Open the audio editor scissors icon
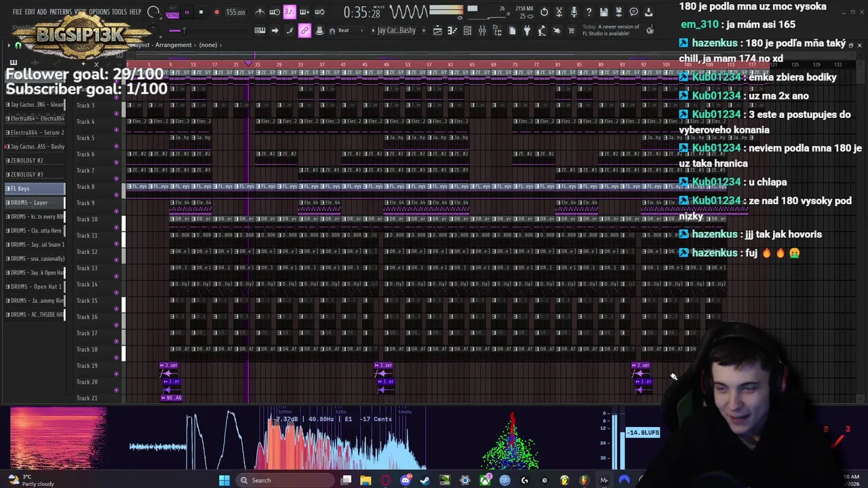 pos(559,12)
